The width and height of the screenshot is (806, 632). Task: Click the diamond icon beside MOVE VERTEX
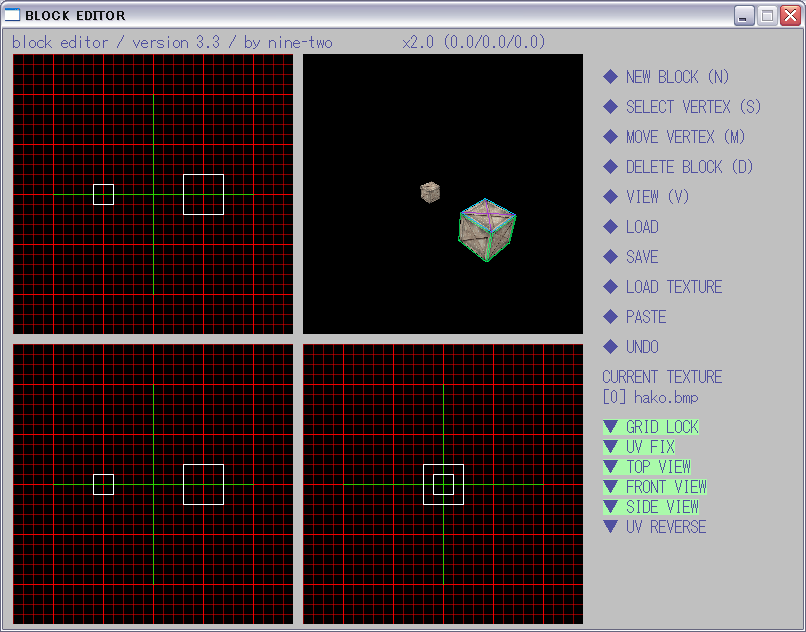point(611,137)
